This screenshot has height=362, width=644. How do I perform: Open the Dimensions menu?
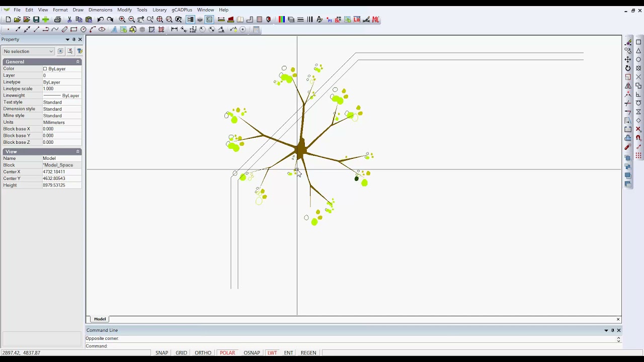pyautogui.click(x=100, y=10)
